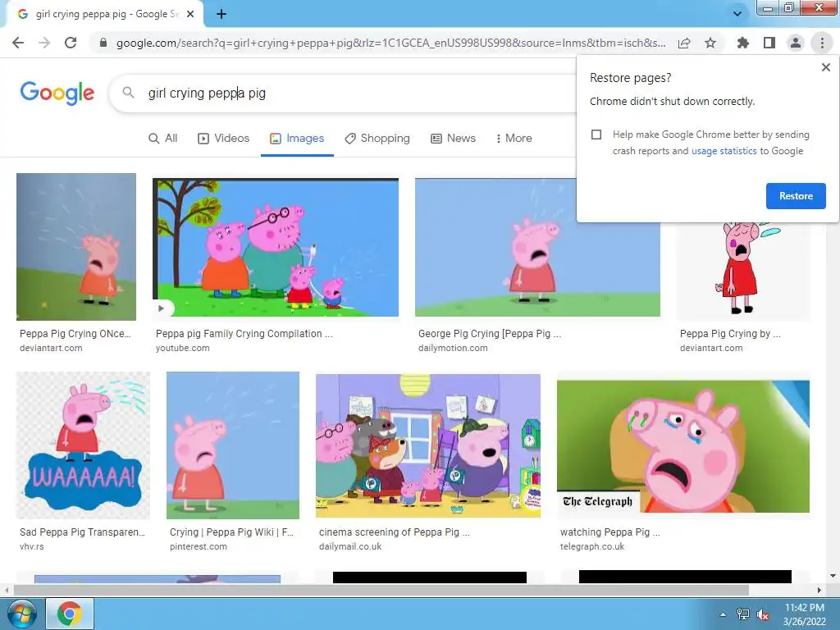Open network status tray icon
The image size is (840, 630).
click(x=743, y=614)
